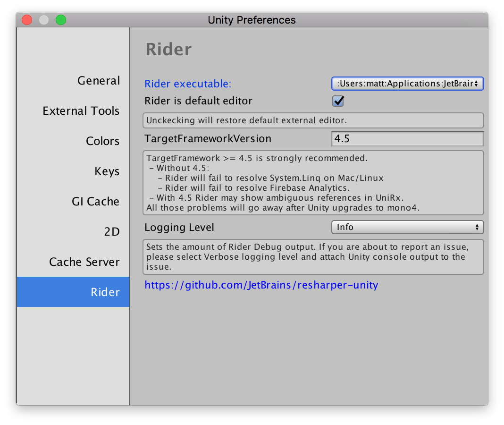The width and height of the screenshot is (504, 425).
Task: Click the Firebase Analytics warning line
Action: click(x=254, y=188)
